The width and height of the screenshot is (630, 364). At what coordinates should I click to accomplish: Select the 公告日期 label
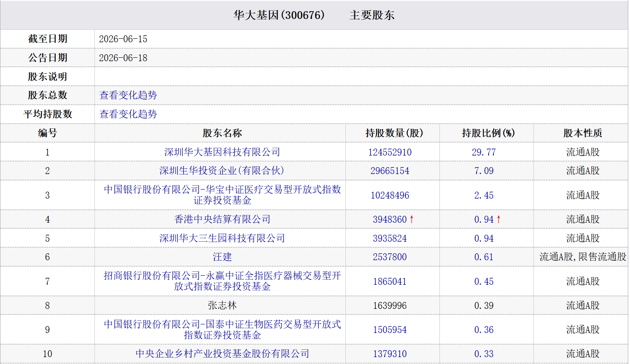click(47, 58)
